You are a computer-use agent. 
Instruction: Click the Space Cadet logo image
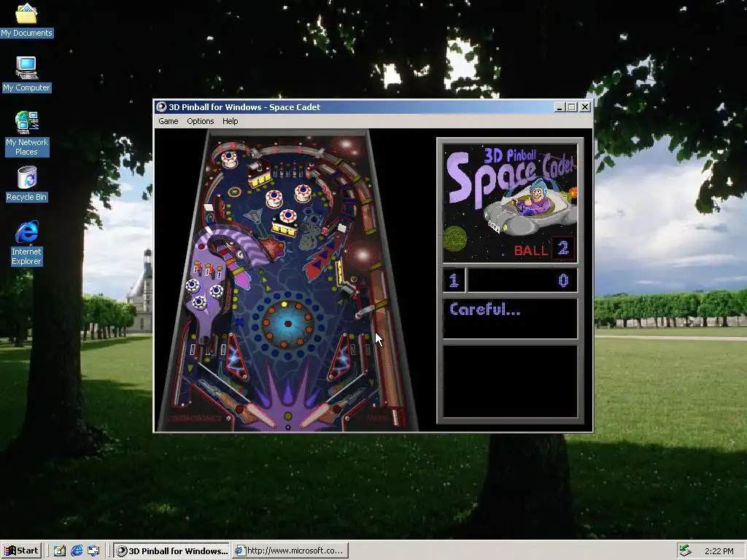click(510, 203)
